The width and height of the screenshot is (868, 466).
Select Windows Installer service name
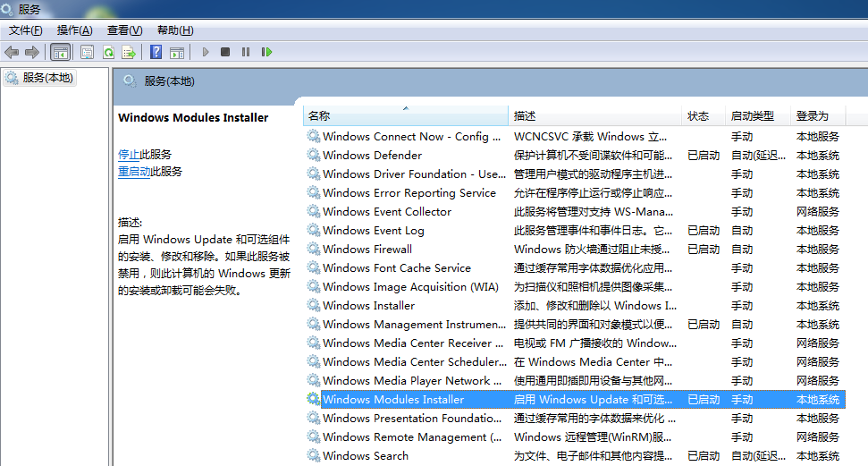[368, 305]
